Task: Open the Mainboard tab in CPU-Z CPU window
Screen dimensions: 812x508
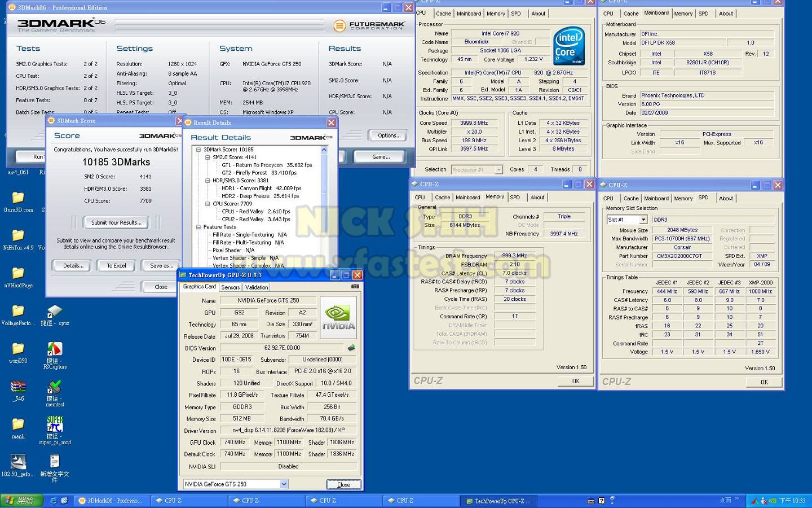Action: click(469, 14)
